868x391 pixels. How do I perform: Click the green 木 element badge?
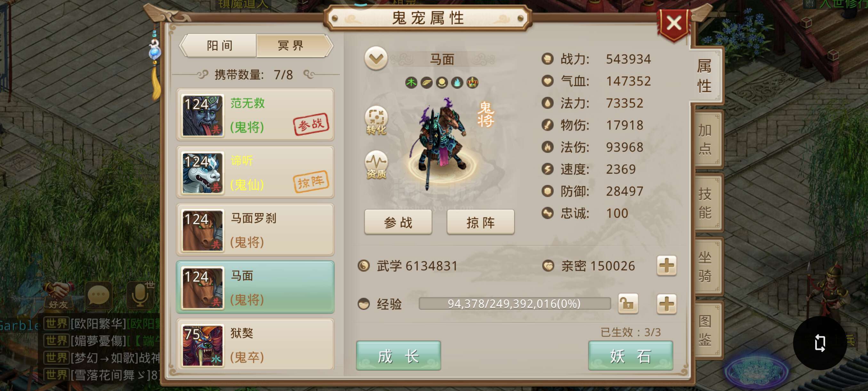pyautogui.click(x=411, y=83)
